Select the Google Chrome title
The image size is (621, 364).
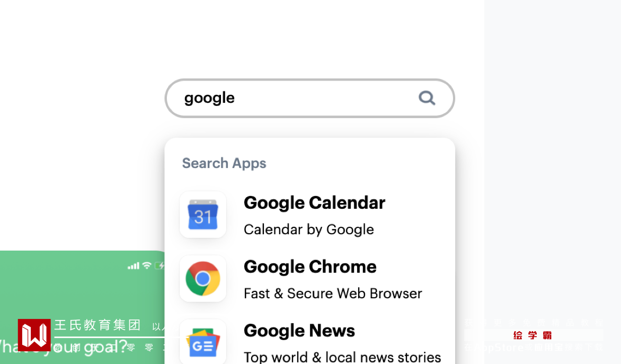[310, 267]
